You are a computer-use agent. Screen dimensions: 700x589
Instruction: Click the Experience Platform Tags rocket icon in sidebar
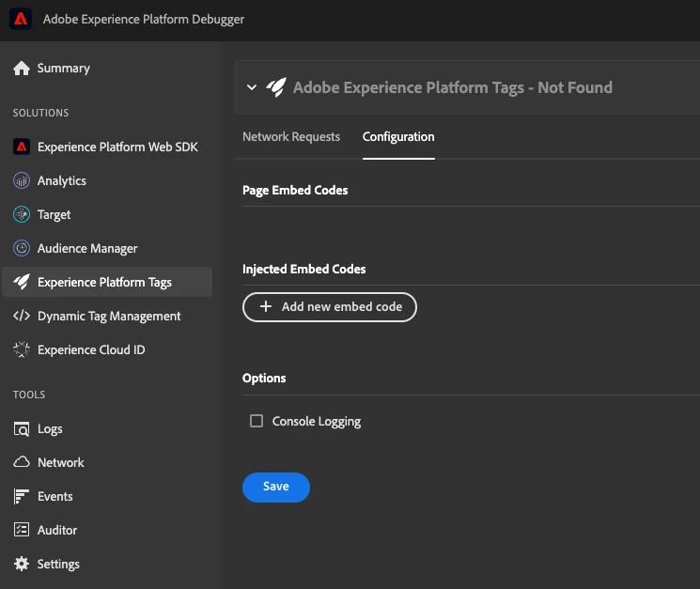tap(22, 282)
